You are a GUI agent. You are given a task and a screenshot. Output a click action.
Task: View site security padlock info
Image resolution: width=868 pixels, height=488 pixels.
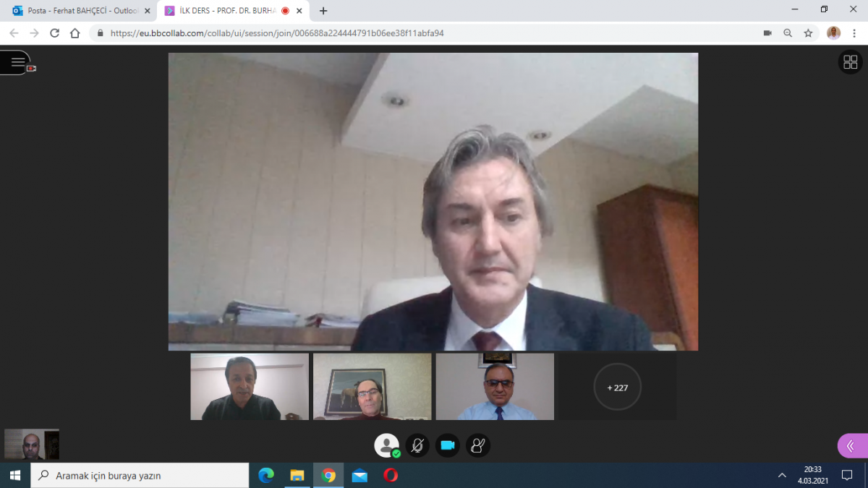(x=100, y=33)
